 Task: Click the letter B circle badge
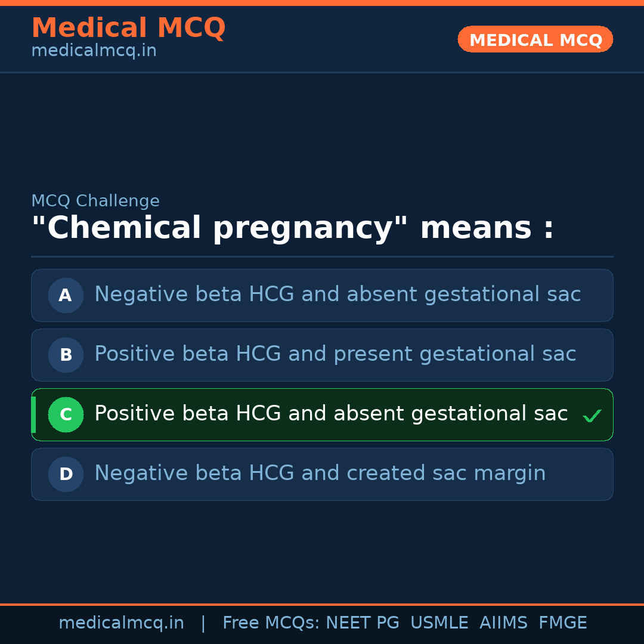66,355
